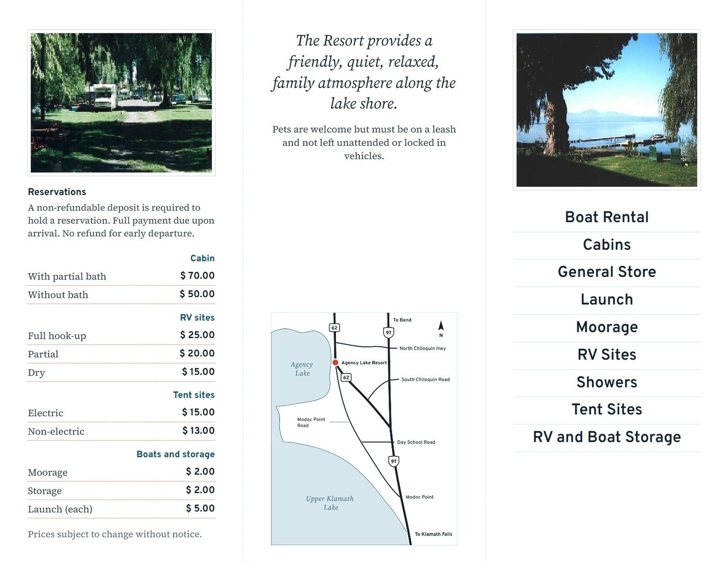Click the Day School Road map label
This screenshot has height=563, width=728.
[416, 442]
